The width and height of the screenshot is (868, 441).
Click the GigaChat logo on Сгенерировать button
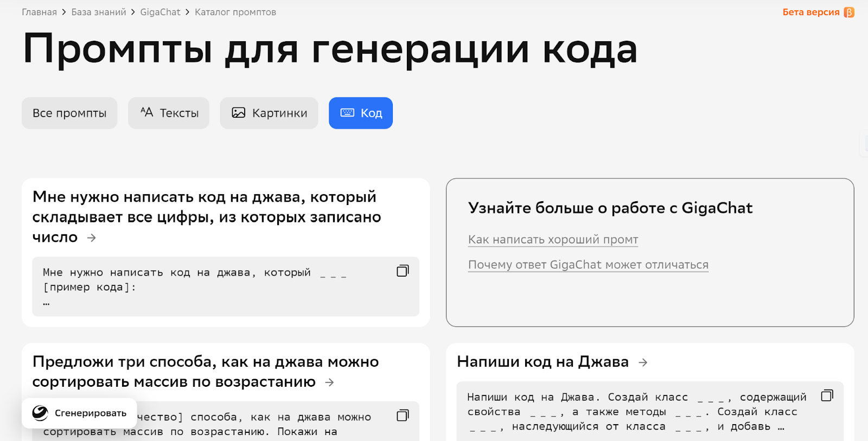pyautogui.click(x=40, y=413)
